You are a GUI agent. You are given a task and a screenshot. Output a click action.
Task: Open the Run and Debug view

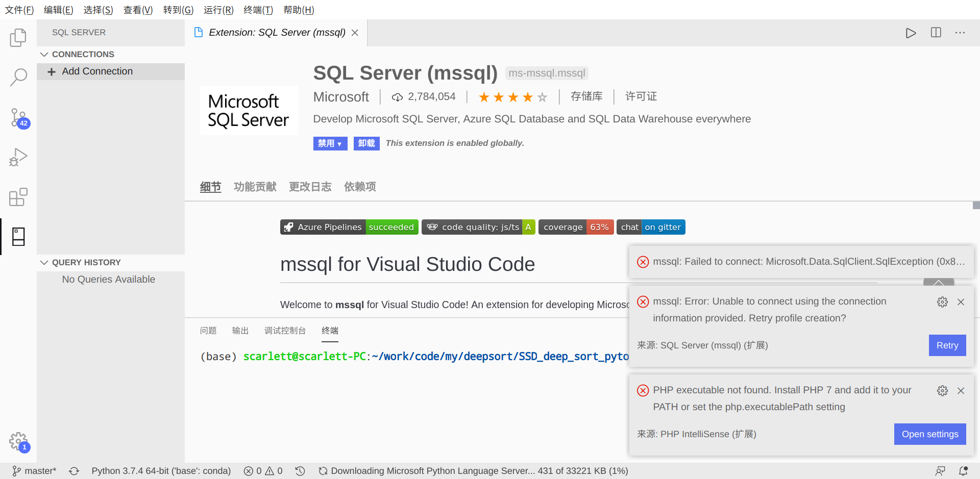pos(18,157)
